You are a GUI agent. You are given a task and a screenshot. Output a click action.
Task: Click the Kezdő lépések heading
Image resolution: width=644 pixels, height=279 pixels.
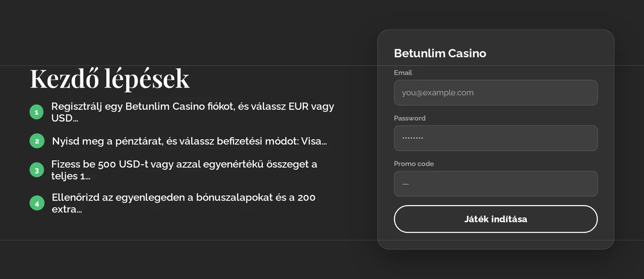click(110, 79)
